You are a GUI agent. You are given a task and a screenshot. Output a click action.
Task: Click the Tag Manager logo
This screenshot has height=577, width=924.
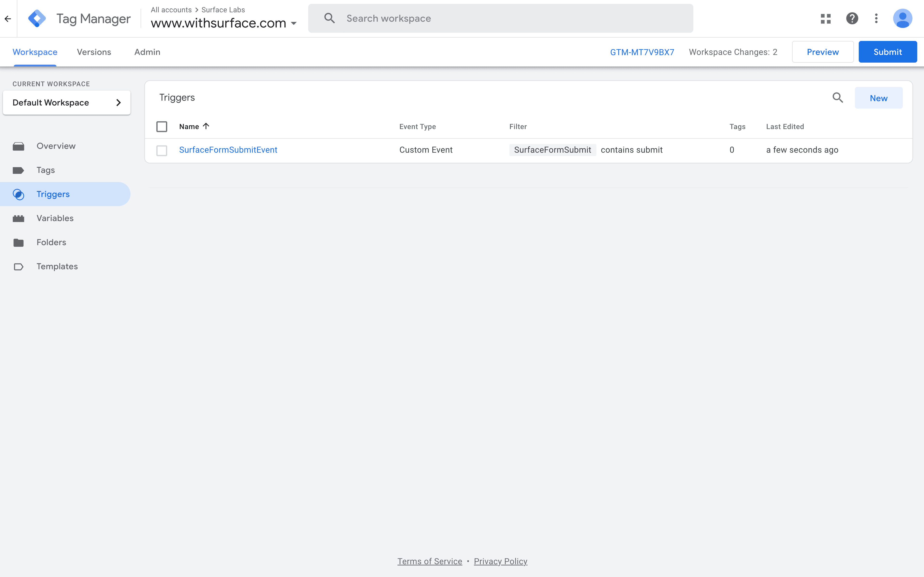click(37, 18)
